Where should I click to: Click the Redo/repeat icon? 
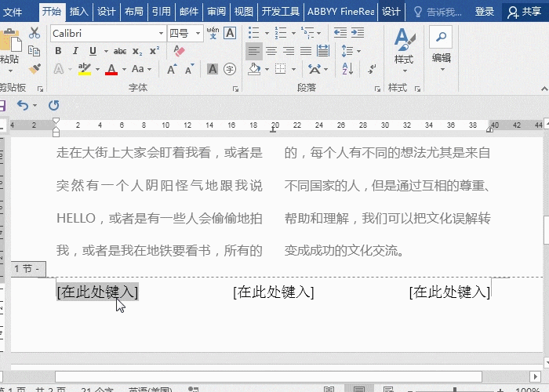[x=53, y=105]
